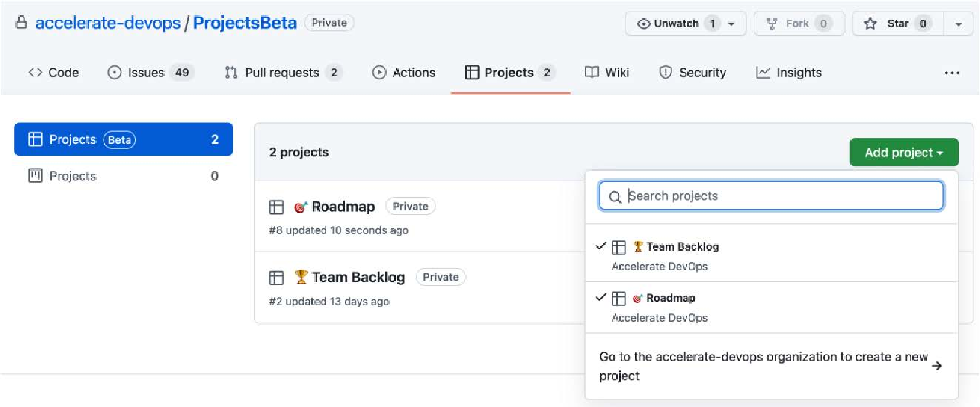Click the Go to accelerate-devops organization link

771,366
